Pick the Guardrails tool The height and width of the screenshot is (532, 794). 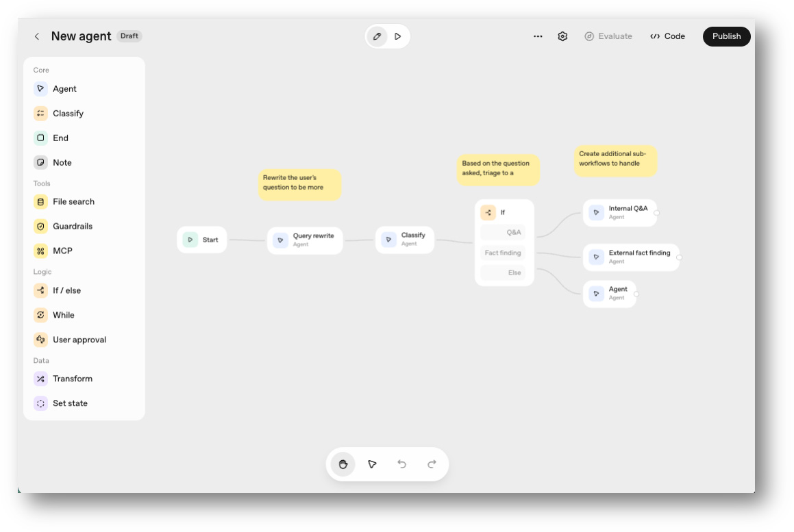click(72, 227)
